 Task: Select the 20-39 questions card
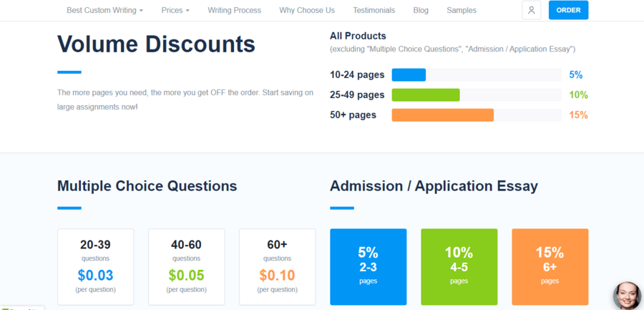click(95, 267)
